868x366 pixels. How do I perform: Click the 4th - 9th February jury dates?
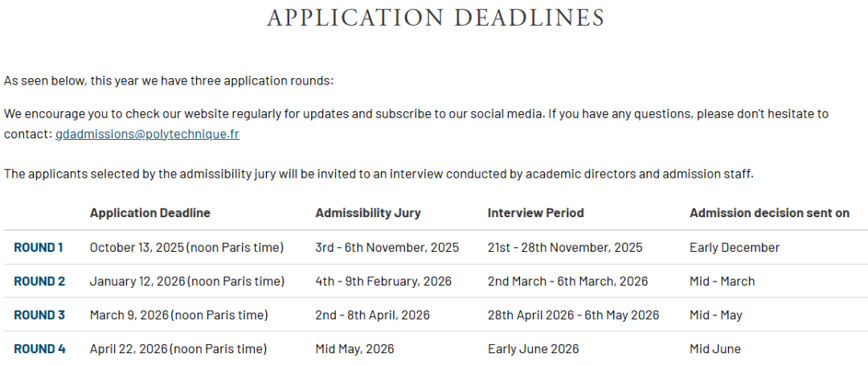383,282
